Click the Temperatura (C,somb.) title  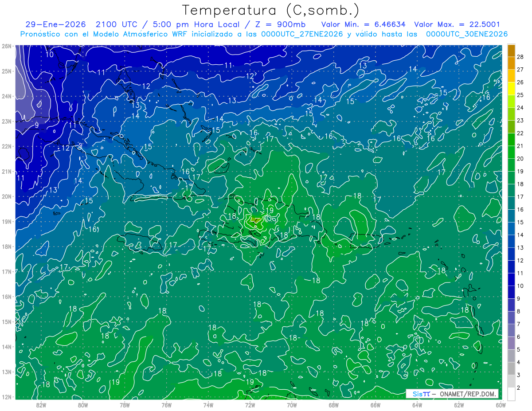click(x=271, y=10)
